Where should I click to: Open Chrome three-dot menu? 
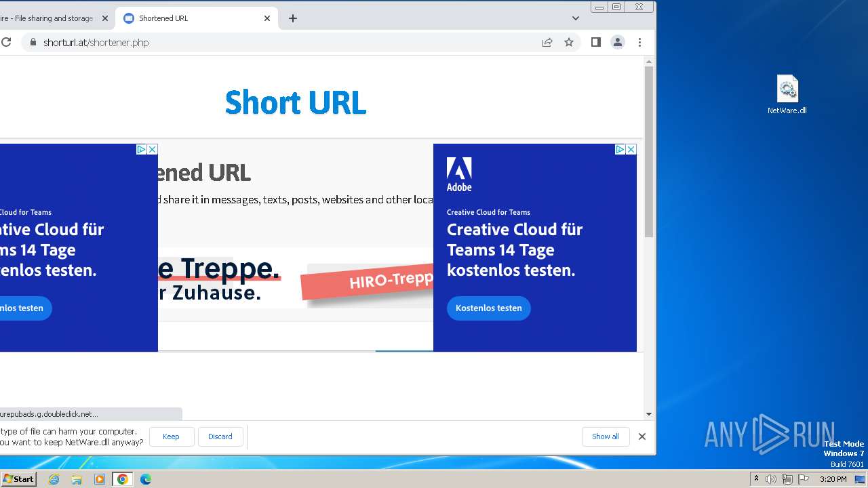(639, 42)
